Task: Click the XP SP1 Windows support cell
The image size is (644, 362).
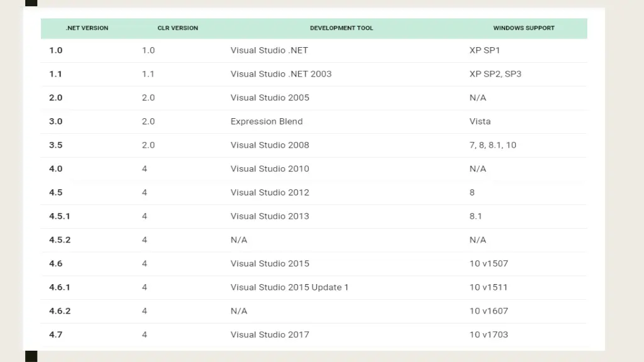Action: pos(485,50)
